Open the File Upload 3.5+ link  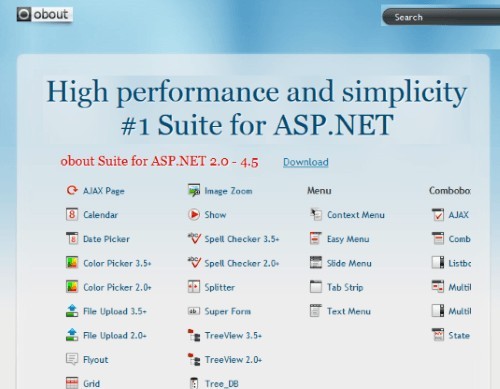115,311
